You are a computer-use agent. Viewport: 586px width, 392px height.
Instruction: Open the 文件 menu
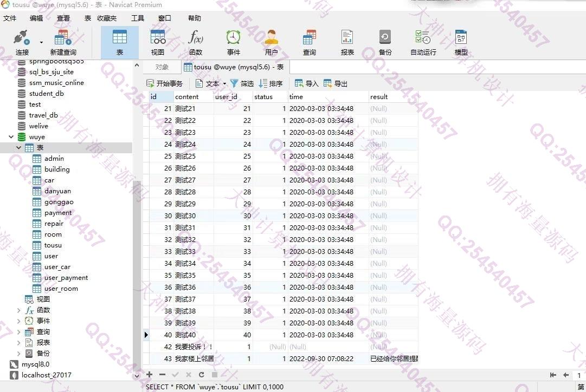10,18
